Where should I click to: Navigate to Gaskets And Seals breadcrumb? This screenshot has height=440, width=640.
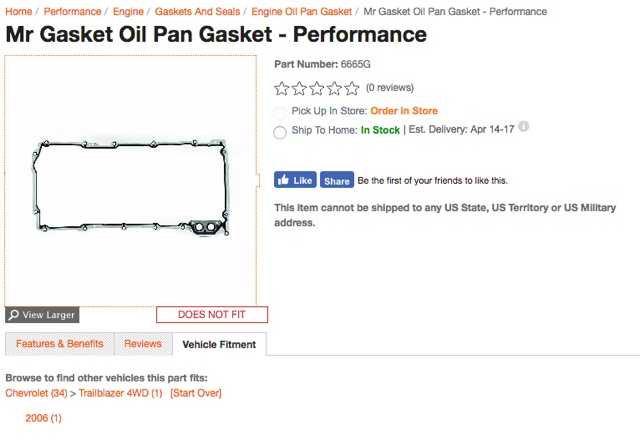[196, 12]
